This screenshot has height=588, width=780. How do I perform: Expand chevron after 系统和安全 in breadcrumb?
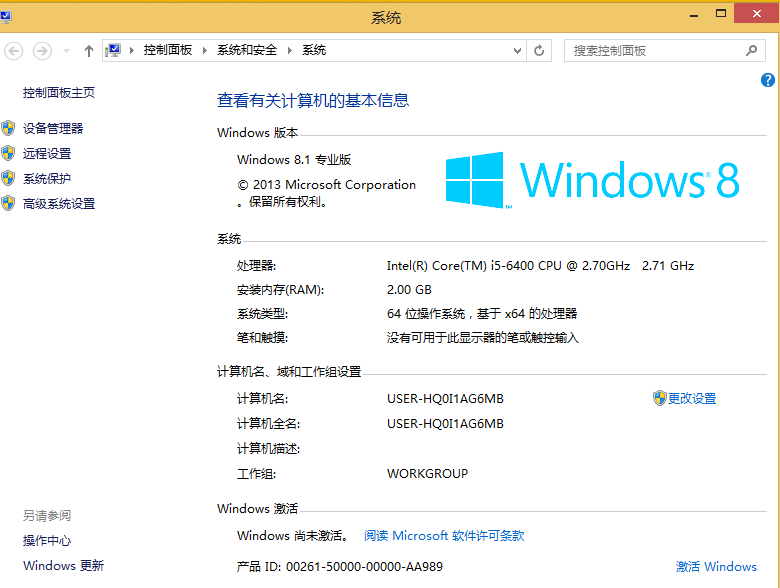(290, 50)
